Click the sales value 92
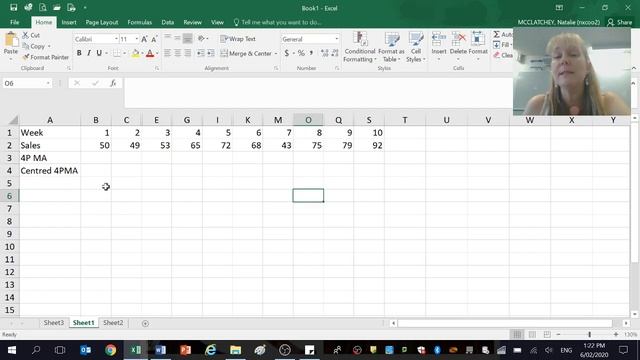Image resolution: width=640 pixels, height=360 pixels. click(369, 145)
